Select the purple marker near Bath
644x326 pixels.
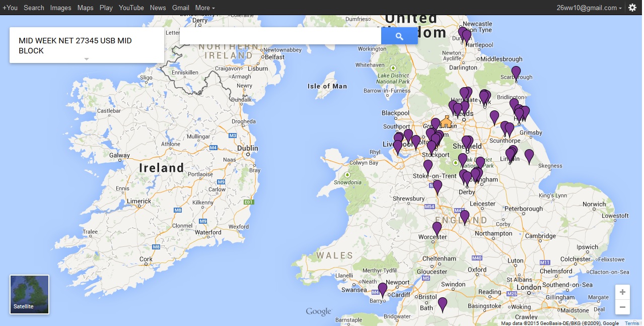click(x=443, y=305)
